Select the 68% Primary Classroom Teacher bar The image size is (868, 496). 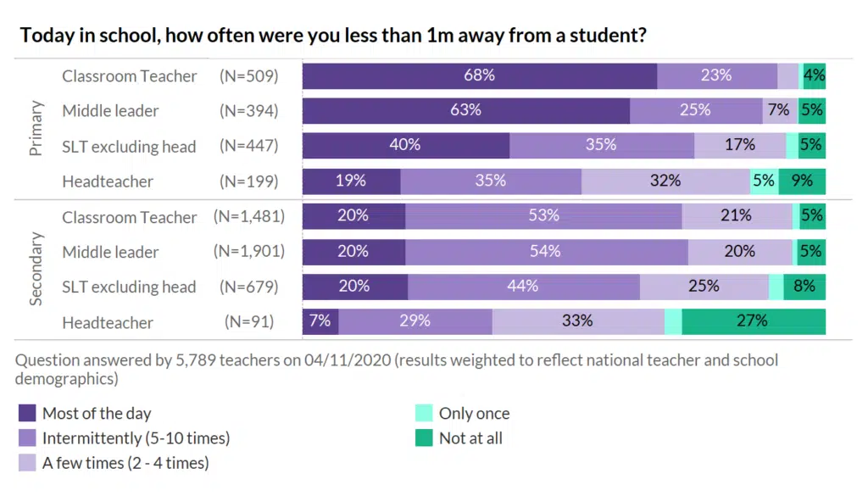[x=479, y=75]
